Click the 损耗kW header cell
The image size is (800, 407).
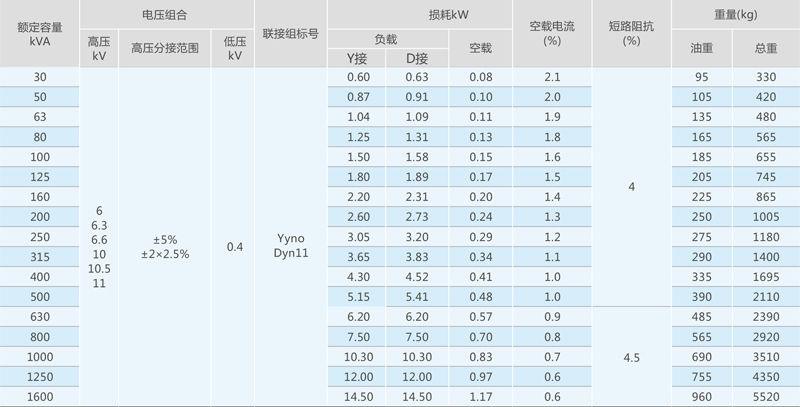click(420, 14)
